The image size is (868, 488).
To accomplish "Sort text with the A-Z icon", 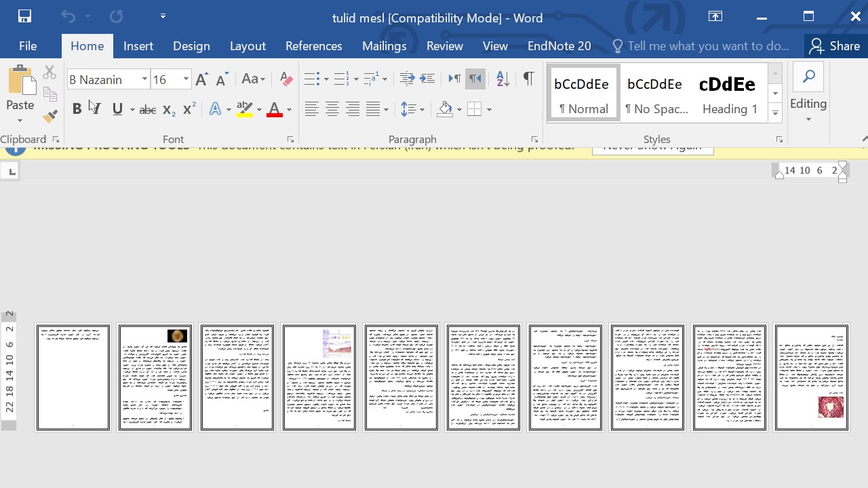I will pos(502,79).
